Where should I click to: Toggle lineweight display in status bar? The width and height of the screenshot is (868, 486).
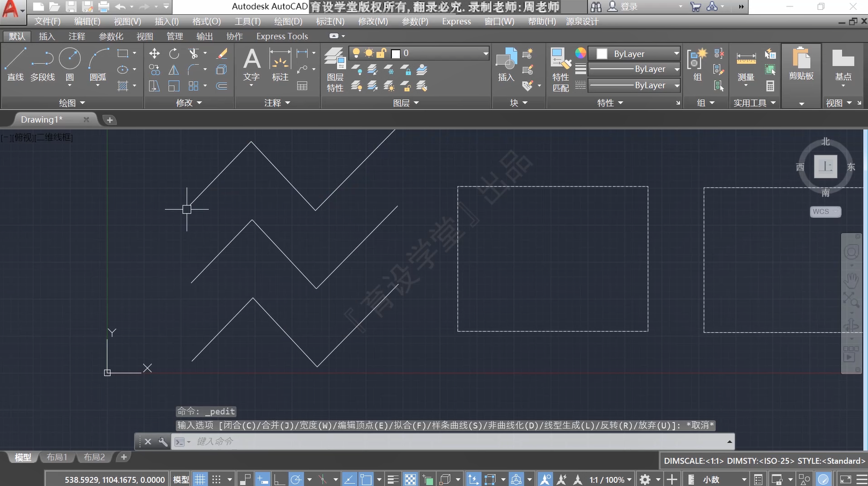[x=392, y=479]
